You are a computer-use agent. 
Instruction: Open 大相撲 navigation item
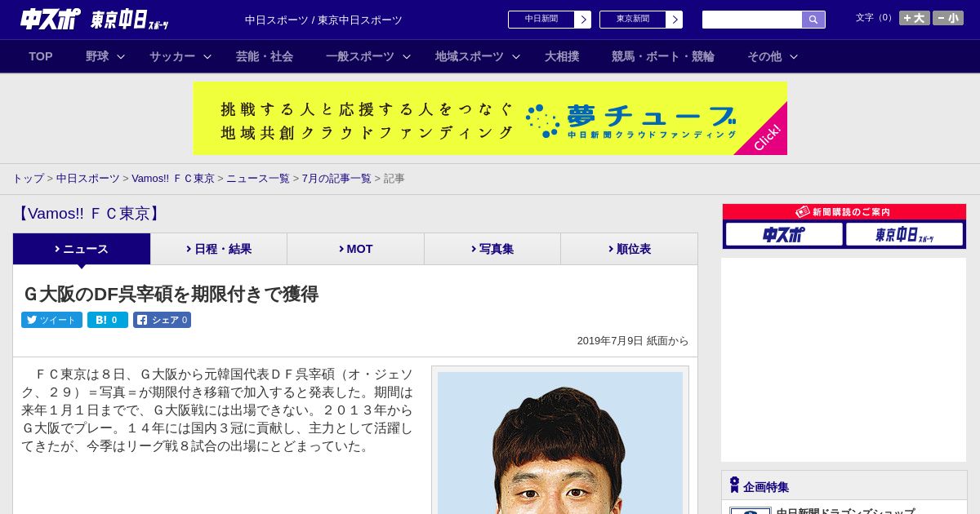[x=562, y=56]
